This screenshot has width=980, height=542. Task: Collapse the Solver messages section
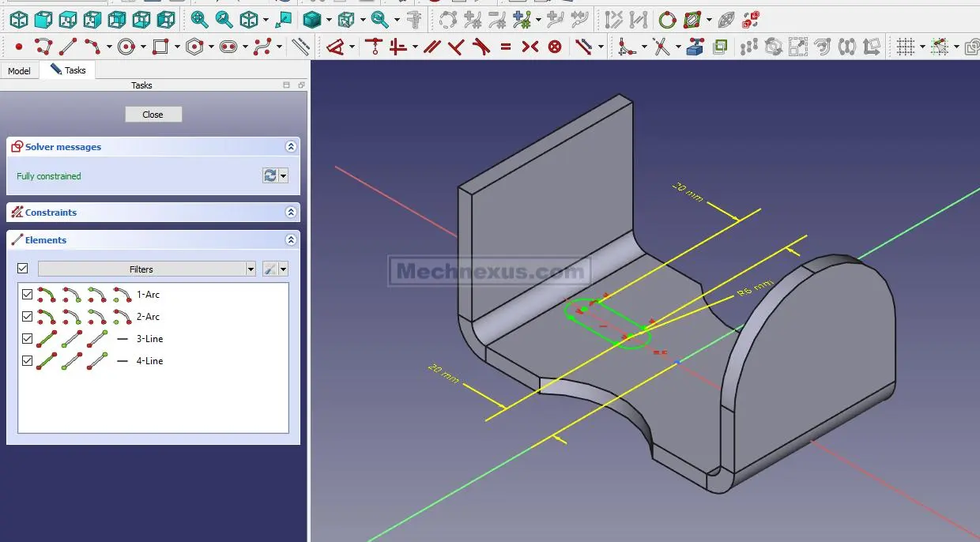pyautogui.click(x=291, y=147)
